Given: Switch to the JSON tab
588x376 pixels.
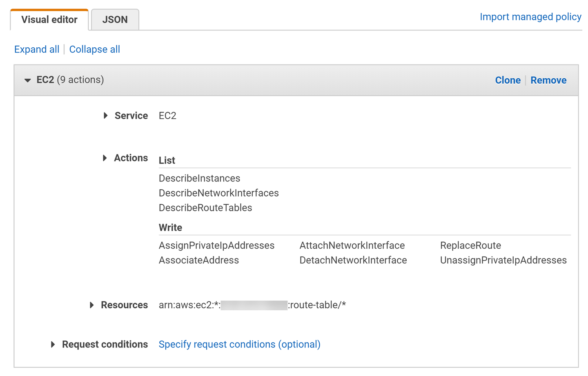Looking at the screenshot, I should pyautogui.click(x=115, y=20).
